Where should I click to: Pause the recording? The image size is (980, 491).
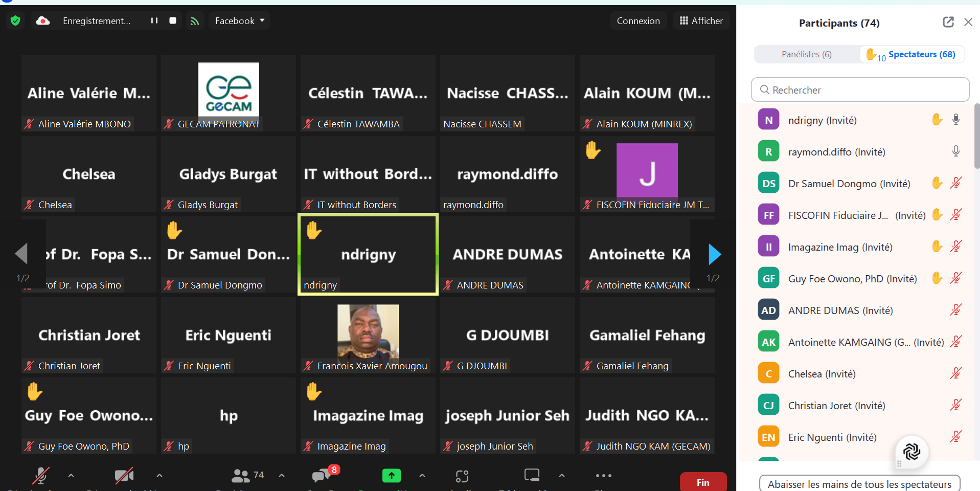[154, 20]
